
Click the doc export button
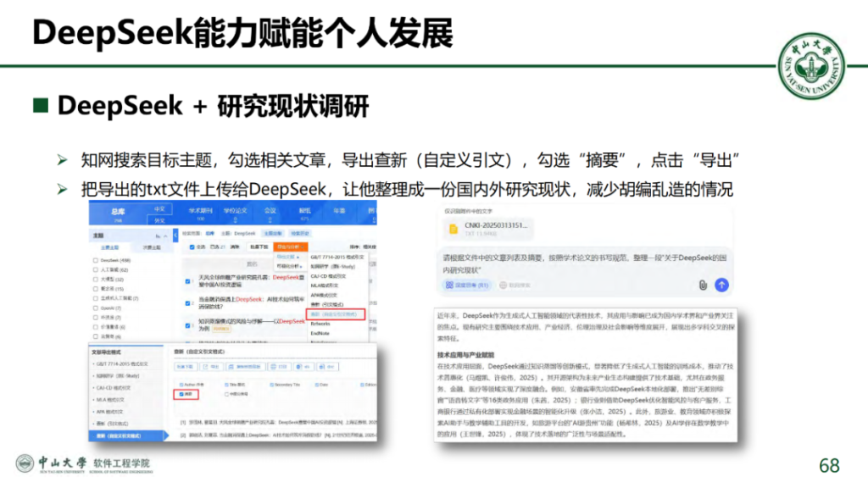(x=326, y=367)
